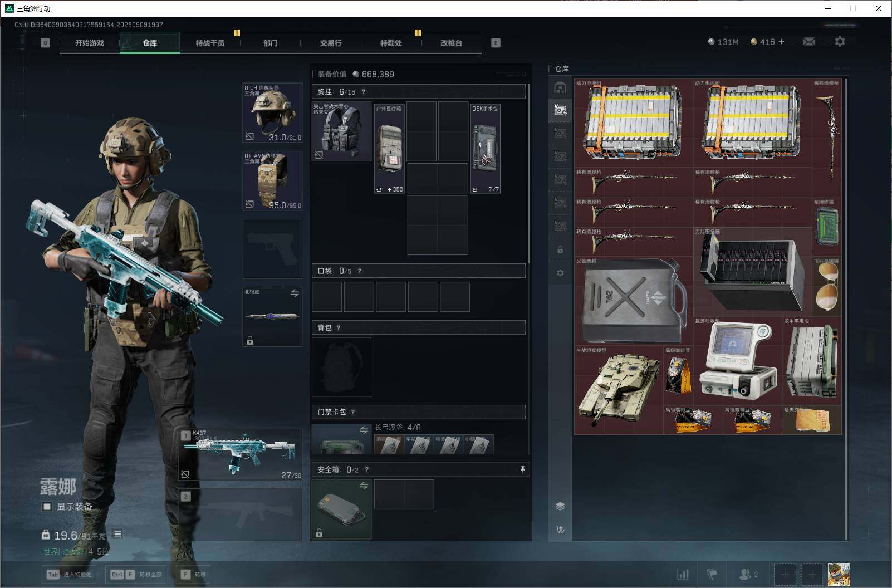
Task: Select the highlighted expansion box tab in the stash sidebar
Action: [x=560, y=110]
